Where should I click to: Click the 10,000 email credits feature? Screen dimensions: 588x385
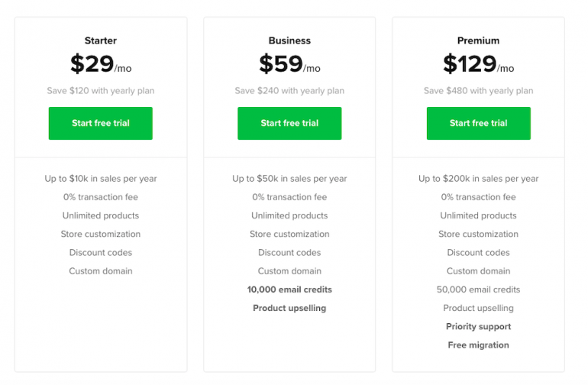coord(289,290)
